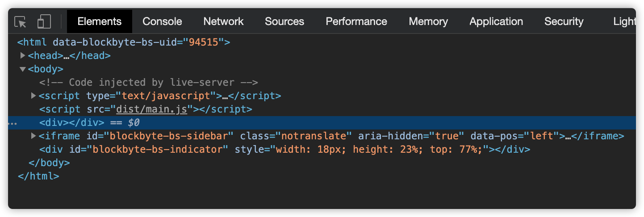The image size is (644, 217).
Task: Open the Security tab
Action: 564,21
